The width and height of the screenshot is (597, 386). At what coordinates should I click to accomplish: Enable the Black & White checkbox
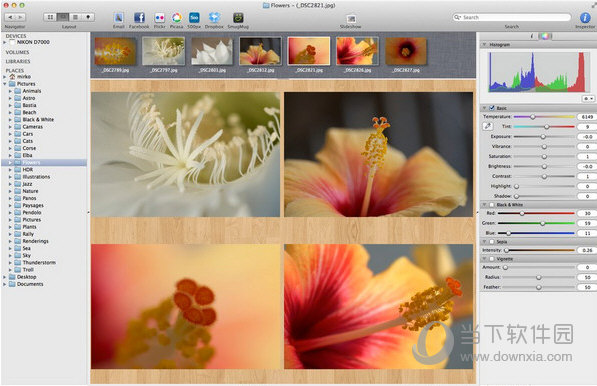tap(492, 204)
